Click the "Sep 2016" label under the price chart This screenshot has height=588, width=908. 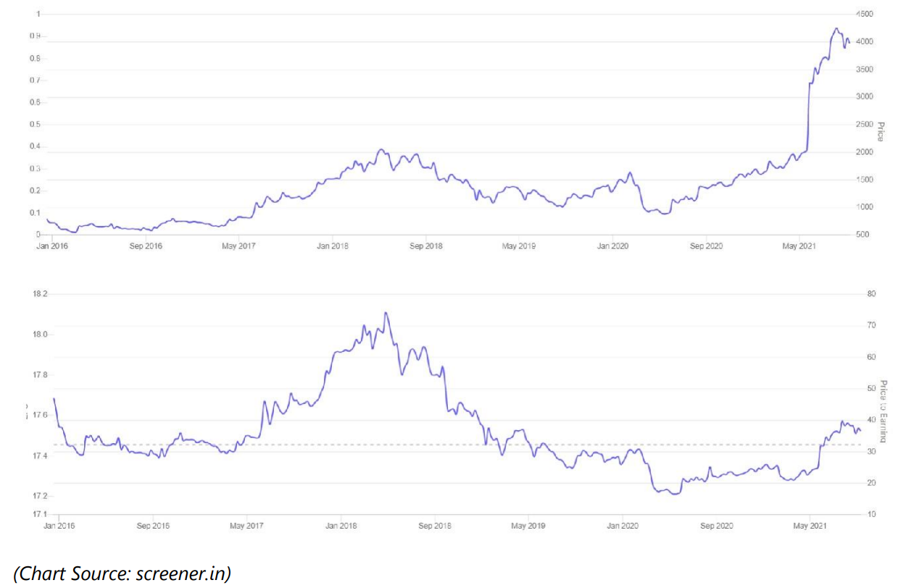[146, 246]
